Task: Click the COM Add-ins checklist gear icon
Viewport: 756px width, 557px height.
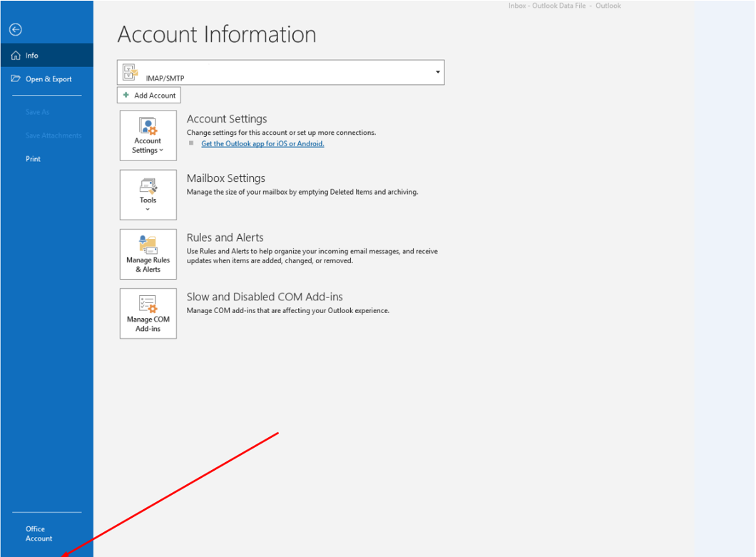Action: pyautogui.click(x=148, y=305)
